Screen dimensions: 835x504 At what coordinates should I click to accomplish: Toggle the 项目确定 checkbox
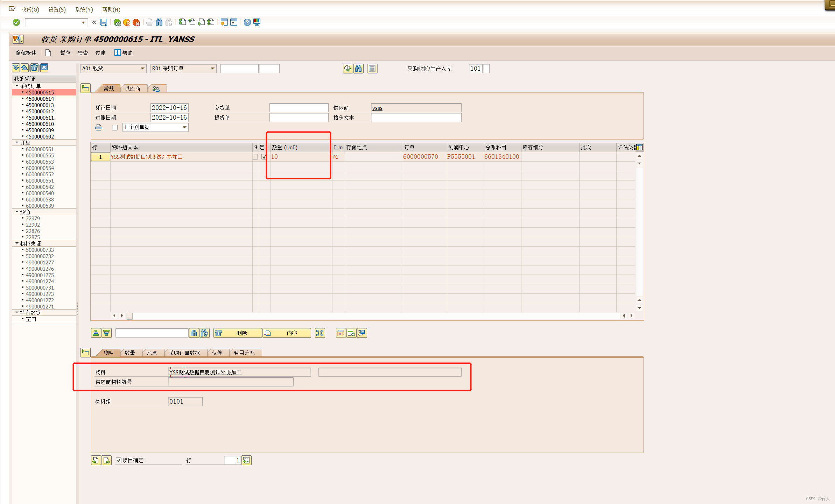coord(119,460)
